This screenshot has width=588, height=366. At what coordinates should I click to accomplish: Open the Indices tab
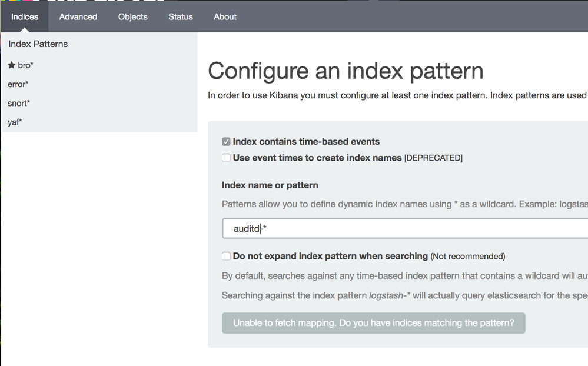pyautogui.click(x=25, y=16)
